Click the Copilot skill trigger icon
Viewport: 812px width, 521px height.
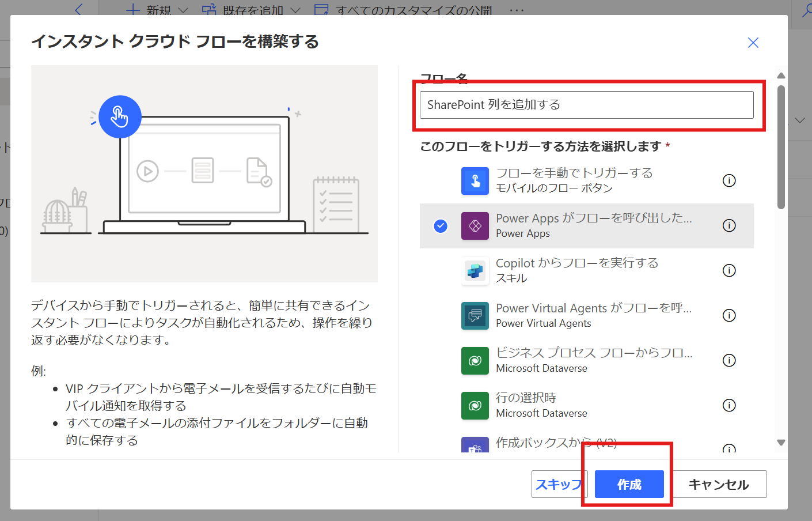[x=475, y=270]
